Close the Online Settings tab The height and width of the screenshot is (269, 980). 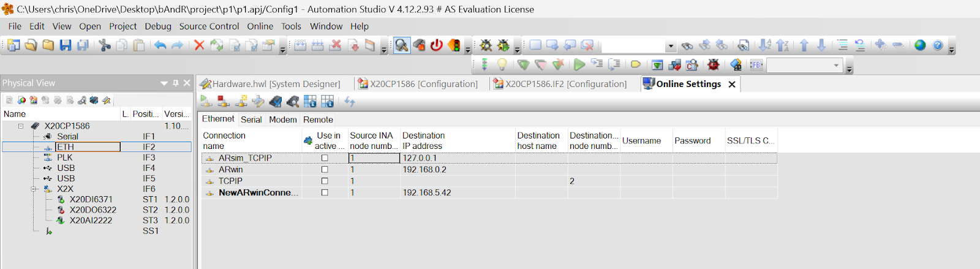pyautogui.click(x=732, y=85)
